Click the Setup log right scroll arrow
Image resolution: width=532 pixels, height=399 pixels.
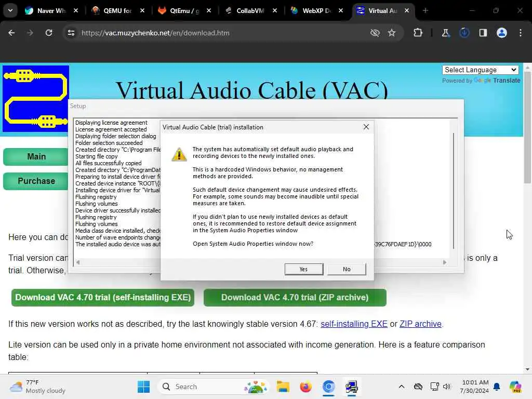tap(445, 262)
